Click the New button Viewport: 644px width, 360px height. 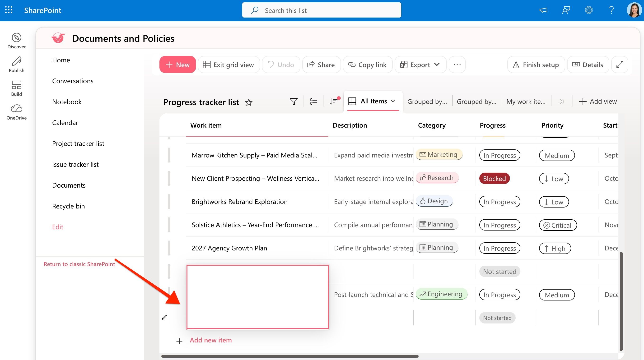[177, 65]
